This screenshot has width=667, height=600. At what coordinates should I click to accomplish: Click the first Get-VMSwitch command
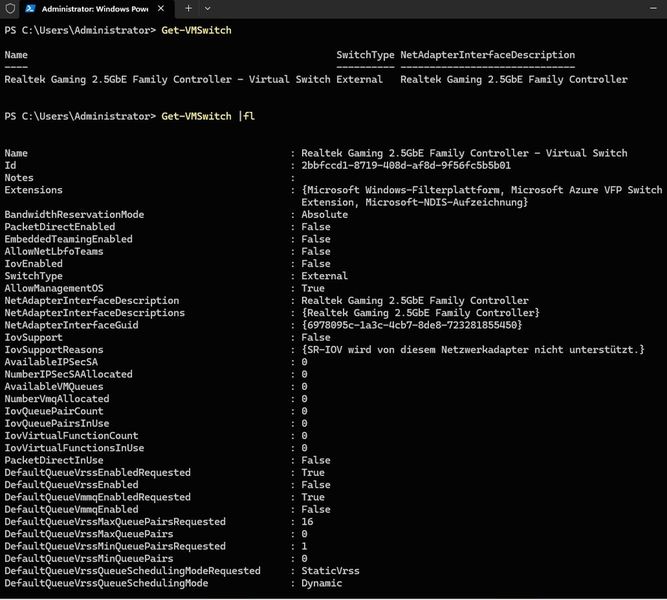[x=196, y=31]
